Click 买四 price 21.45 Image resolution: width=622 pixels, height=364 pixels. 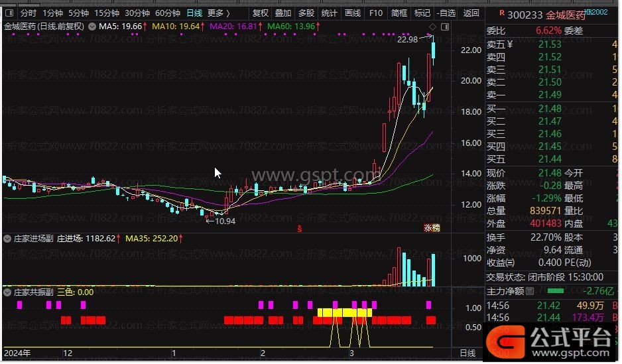(550, 147)
